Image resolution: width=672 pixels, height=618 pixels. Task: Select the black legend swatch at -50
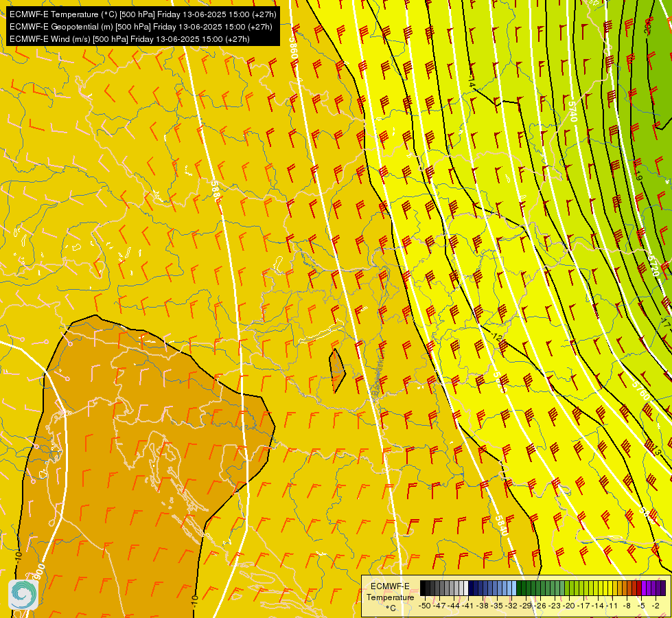[x=423, y=588]
